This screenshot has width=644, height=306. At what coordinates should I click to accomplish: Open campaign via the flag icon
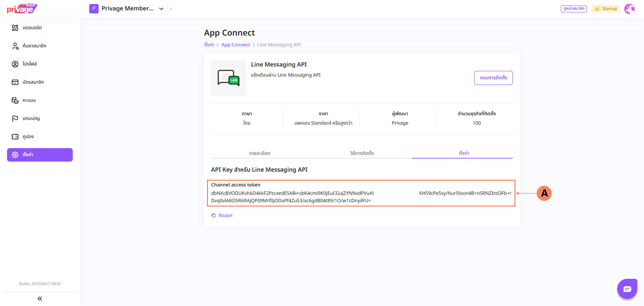coord(15,119)
